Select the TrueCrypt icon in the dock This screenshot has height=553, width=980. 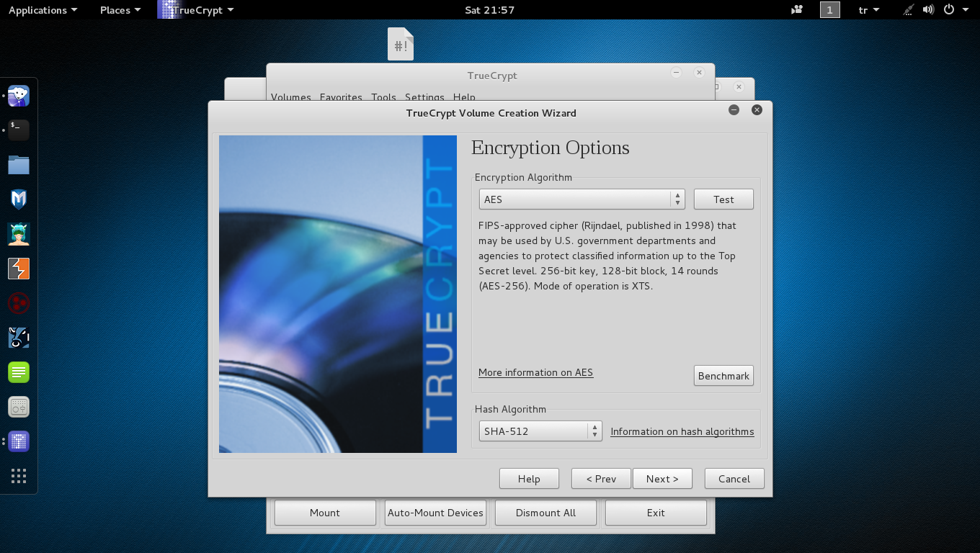pos(19,441)
